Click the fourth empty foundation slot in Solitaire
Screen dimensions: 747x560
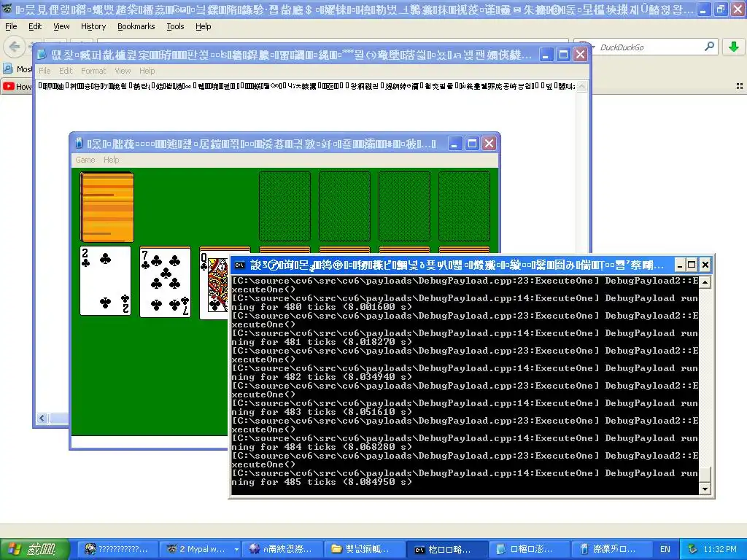click(x=464, y=206)
